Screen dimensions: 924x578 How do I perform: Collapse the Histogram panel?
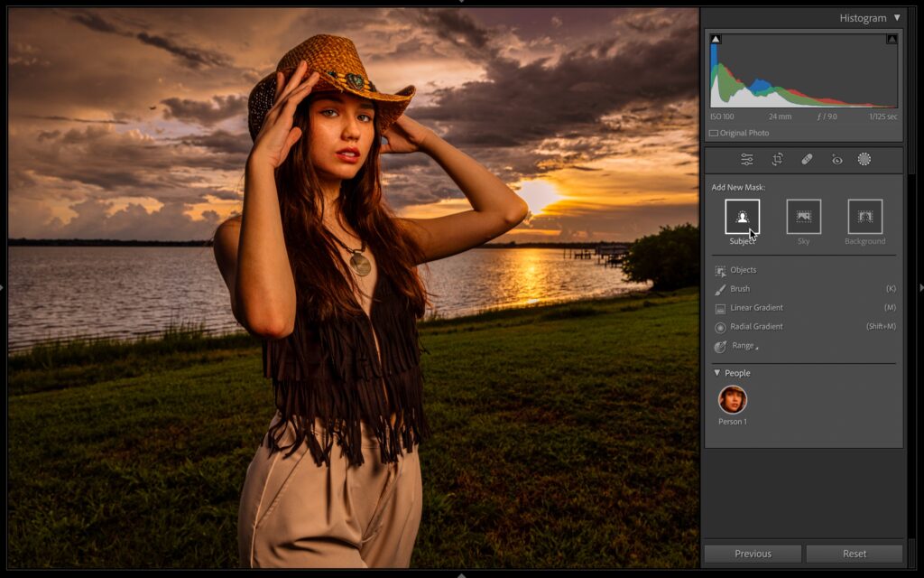tap(897, 18)
